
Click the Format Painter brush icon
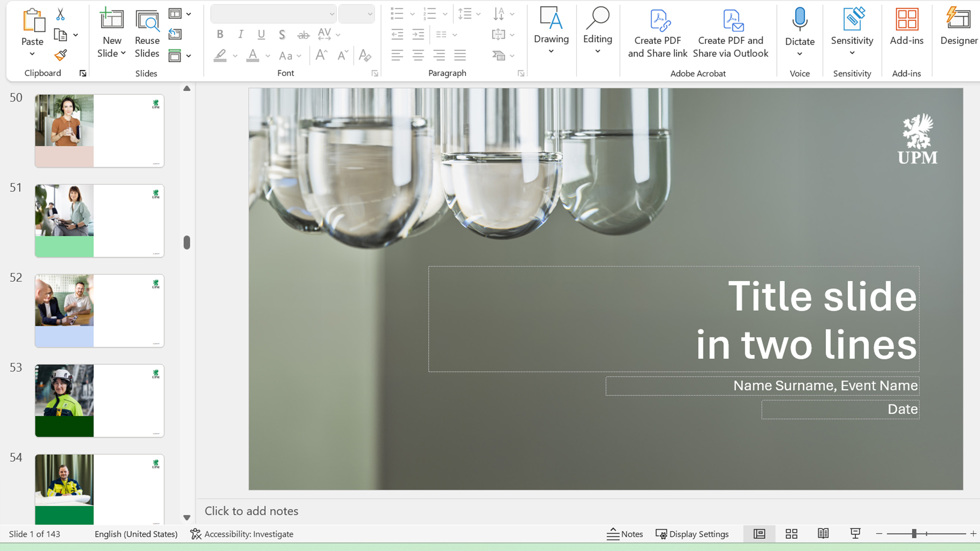61,55
